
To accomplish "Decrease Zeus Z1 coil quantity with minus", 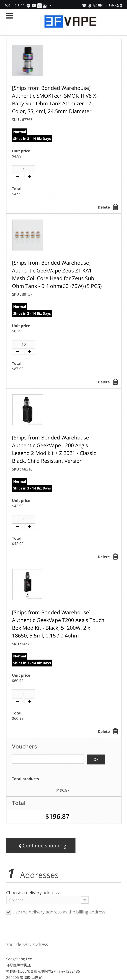I will 17,352.
